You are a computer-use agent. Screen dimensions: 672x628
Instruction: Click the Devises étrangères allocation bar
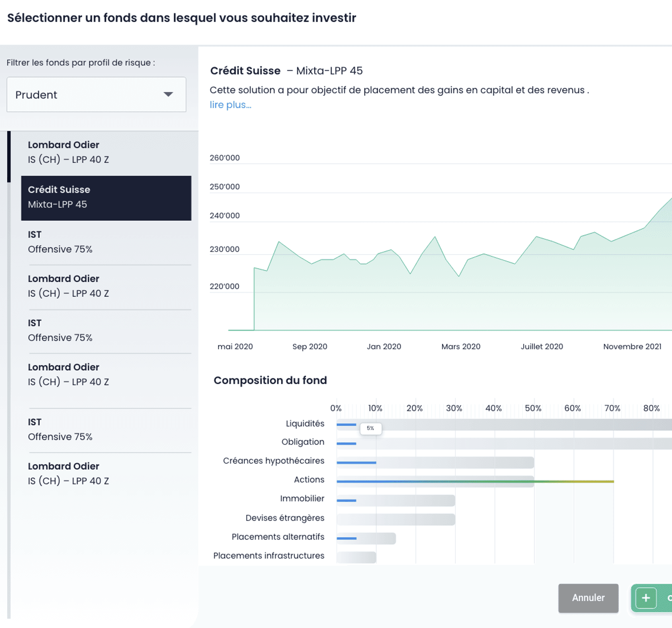(394, 520)
